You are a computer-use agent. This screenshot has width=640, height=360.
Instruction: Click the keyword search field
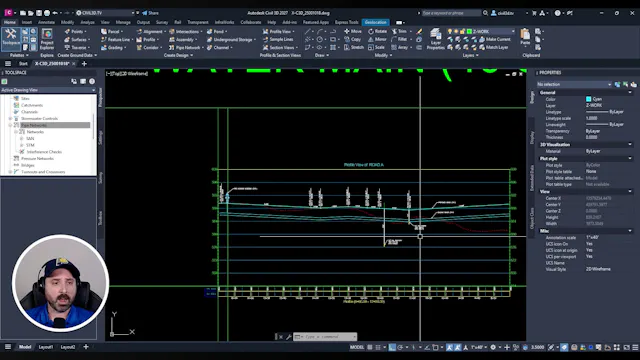(451, 13)
